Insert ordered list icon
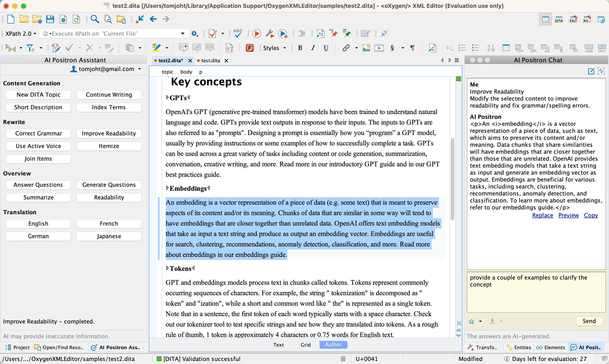Image resolution: width=609 pixels, height=364 pixels. coord(462,48)
